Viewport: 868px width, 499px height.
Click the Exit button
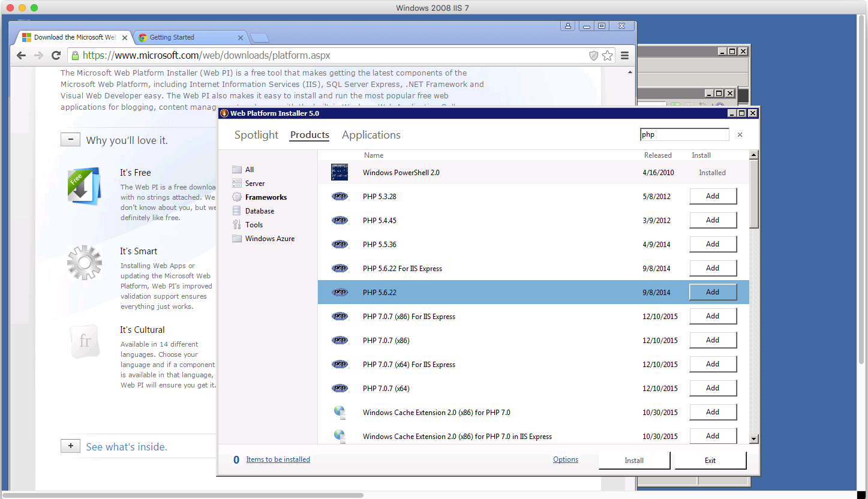click(x=710, y=461)
